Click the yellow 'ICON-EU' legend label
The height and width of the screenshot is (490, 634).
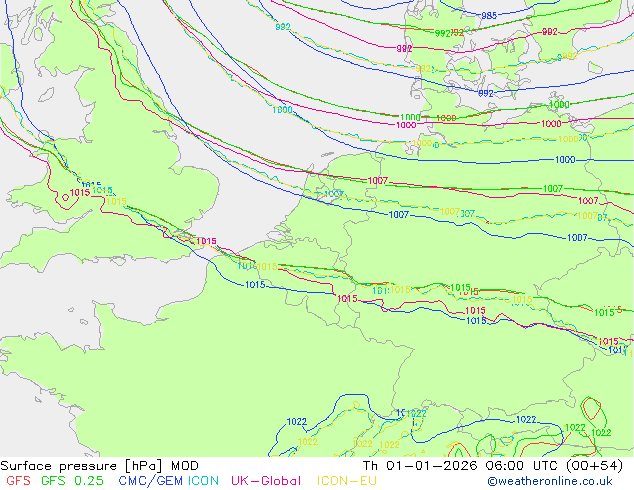[347, 481]
